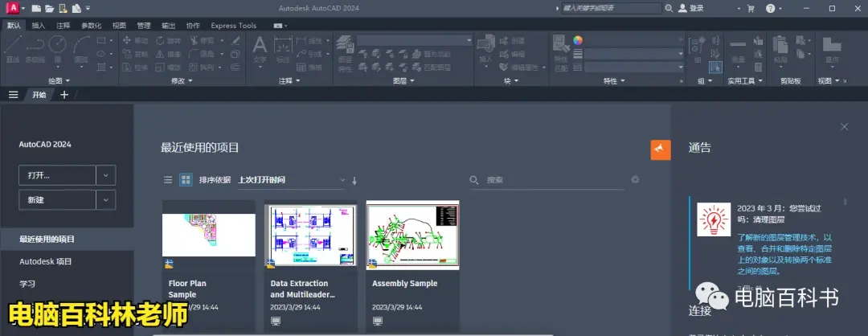This screenshot has height=336, width=868.
Task: Switch recent items to grid view
Action: (x=186, y=180)
